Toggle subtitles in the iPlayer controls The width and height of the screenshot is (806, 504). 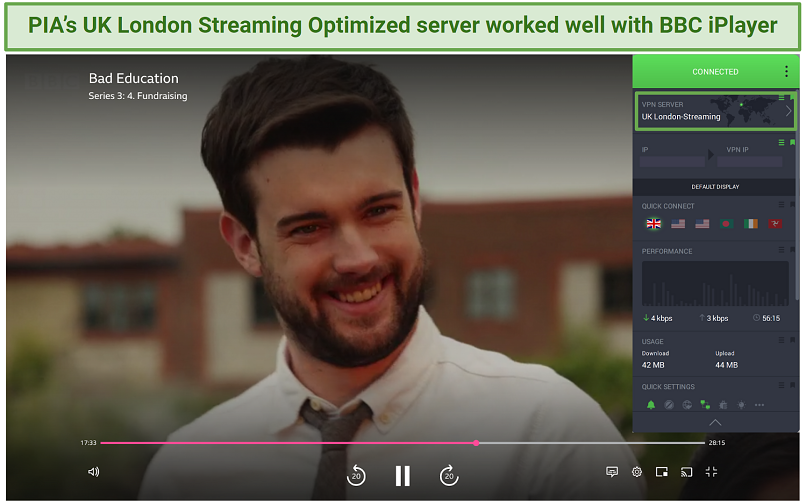tap(612, 472)
